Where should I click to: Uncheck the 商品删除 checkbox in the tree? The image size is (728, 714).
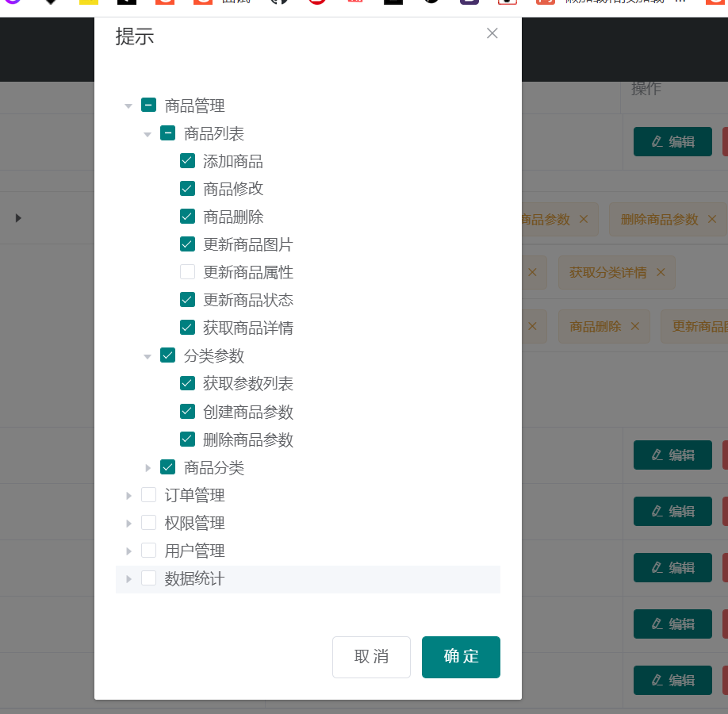[188, 217]
